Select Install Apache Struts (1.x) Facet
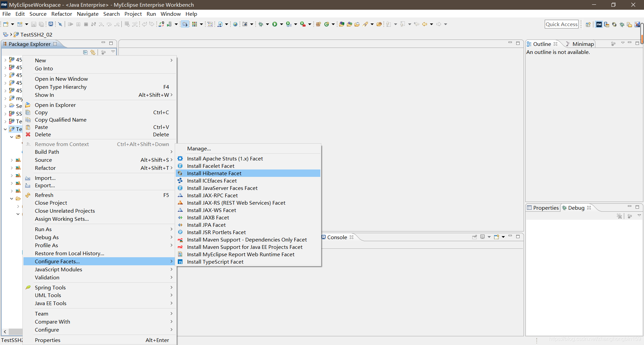 click(x=248, y=158)
